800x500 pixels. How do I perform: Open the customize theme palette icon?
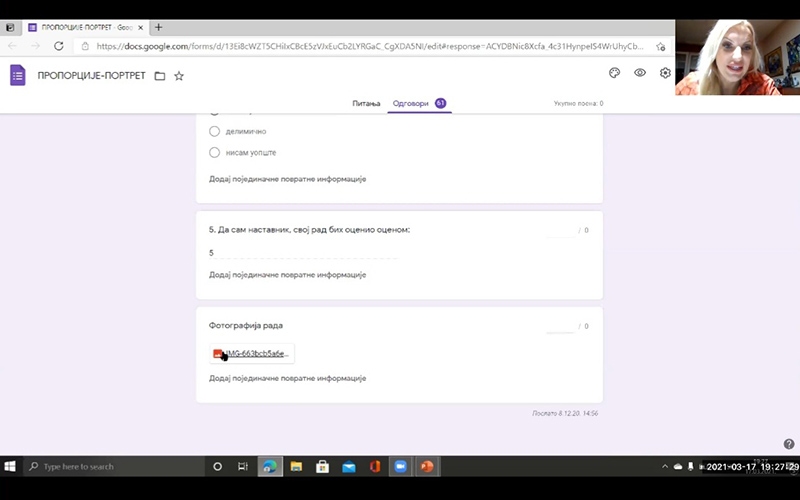tap(614, 73)
